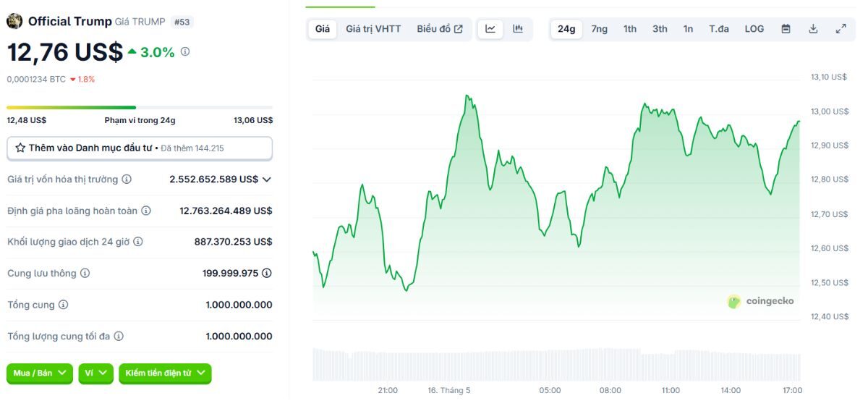Screen dimensions: 868x401
Task: Click the 12.763.264.489 US$ value
Action: coord(226,211)
